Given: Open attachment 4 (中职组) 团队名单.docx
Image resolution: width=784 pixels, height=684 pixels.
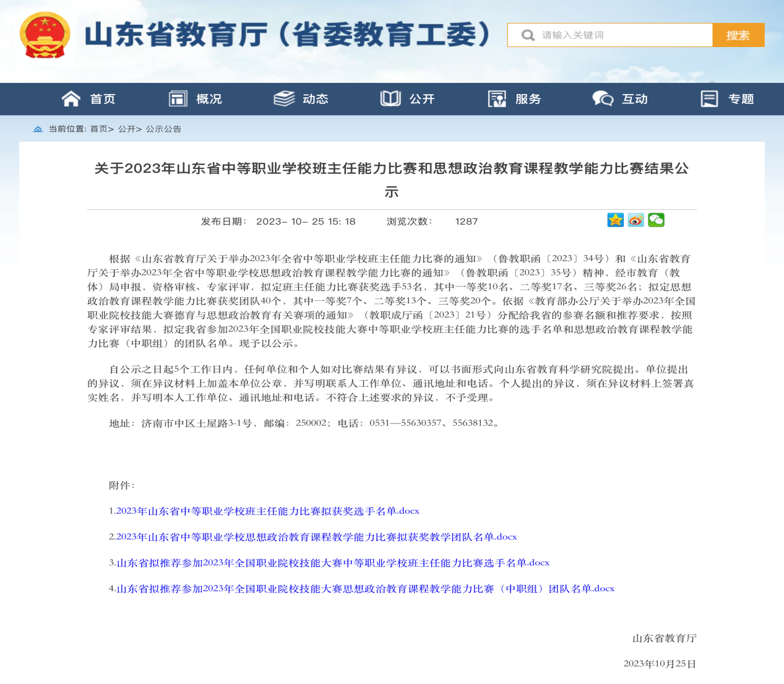Looking at the screenshot, I should 365,589.
